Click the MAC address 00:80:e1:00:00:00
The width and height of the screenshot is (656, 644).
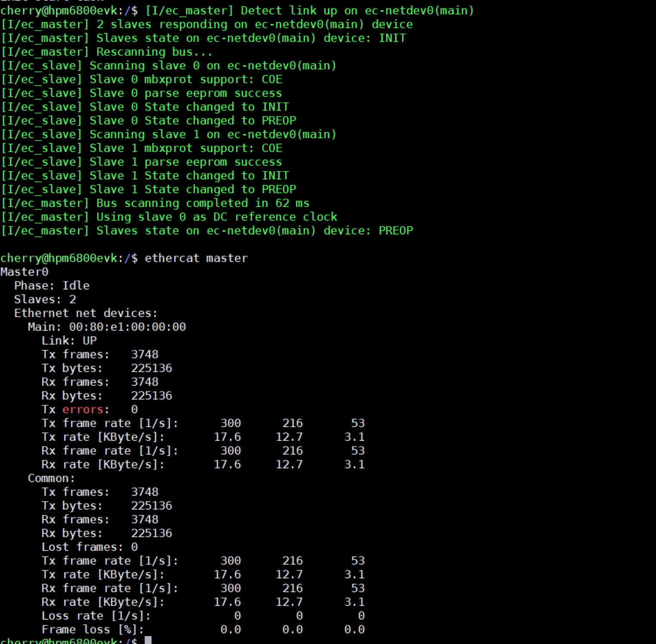[x=127, y=327]
